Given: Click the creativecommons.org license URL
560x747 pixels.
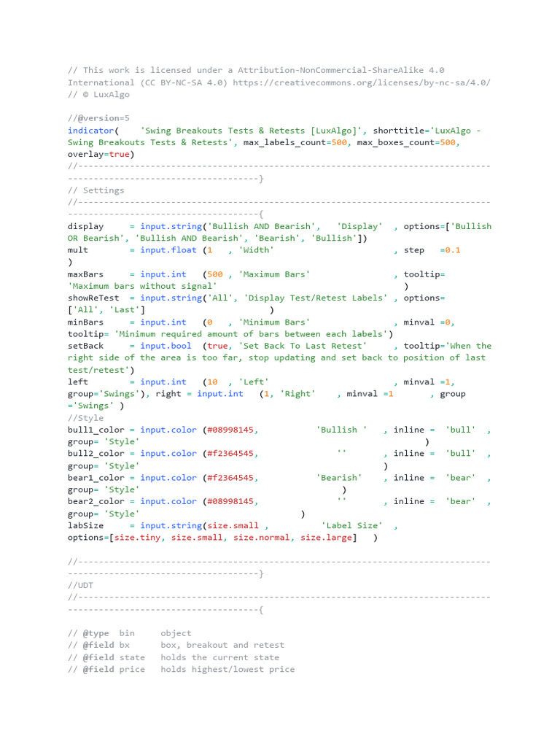Looking at the screenshot, I should click(362, 82).
